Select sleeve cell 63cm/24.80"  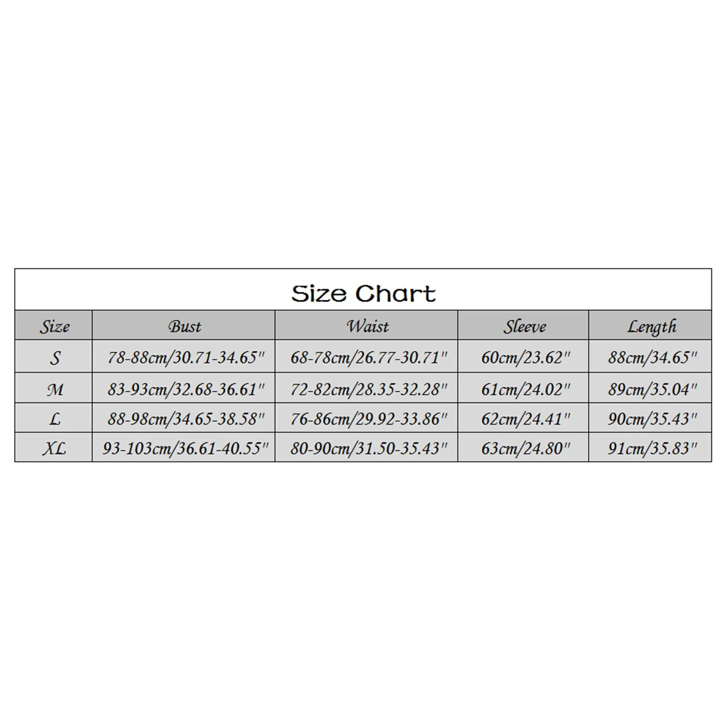[525, 449]
